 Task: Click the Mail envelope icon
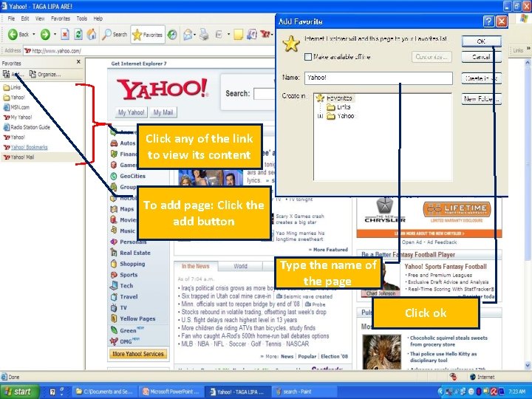click(x=187, y=34)
